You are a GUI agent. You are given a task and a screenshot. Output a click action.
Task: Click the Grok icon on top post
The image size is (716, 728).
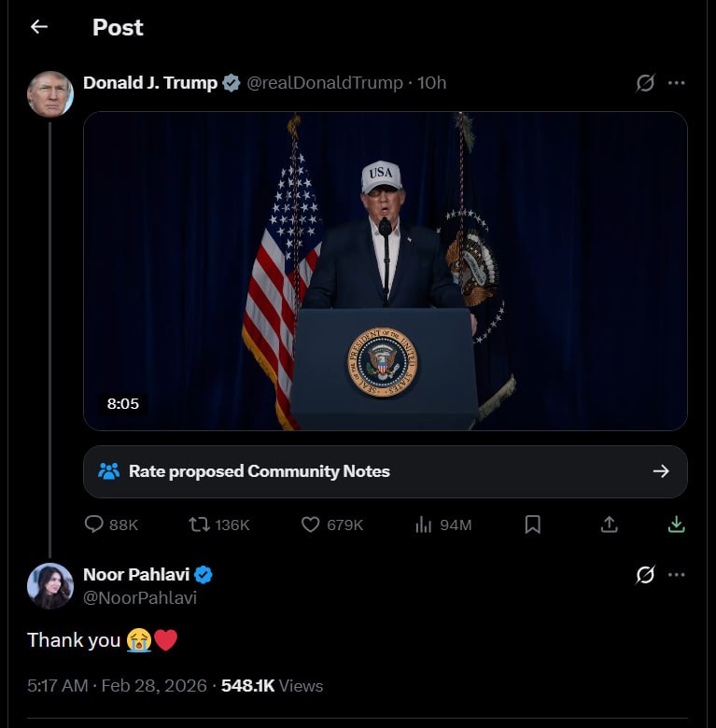(645, 83)
